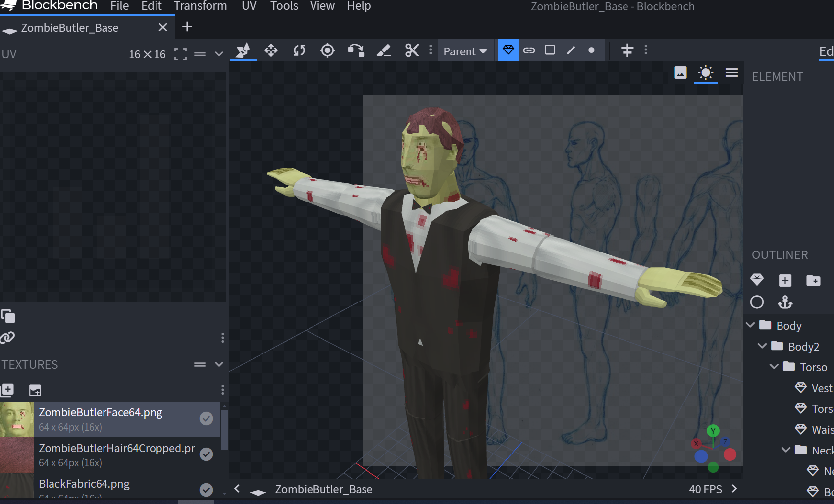The image size is (834, 504).
Task: Collapse the Torso group
Action: click(774, 367)
